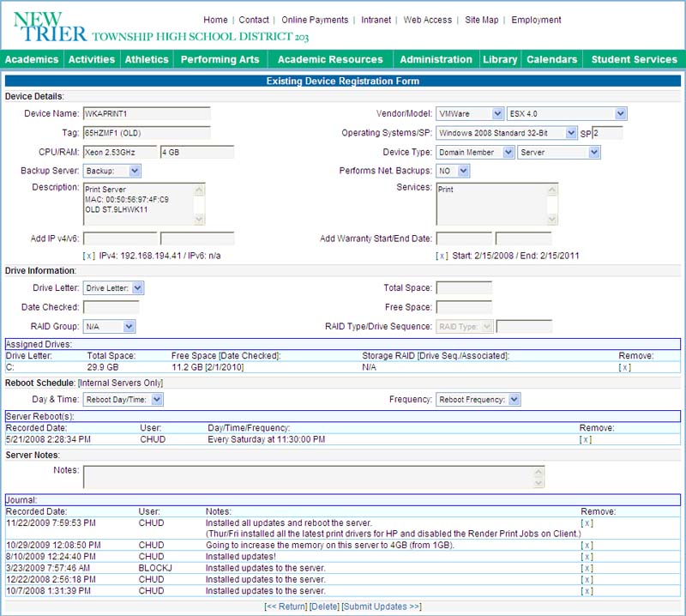Open the Vendor VMWare dropdown
This screenshot has width=686, height=616.
coord(470,113)
